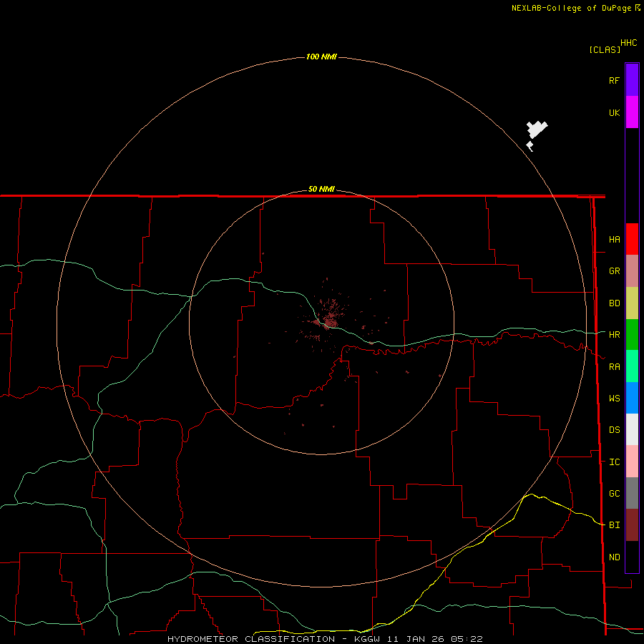The width and height of the screenshot is (644, 644).
Task: Click the white dry-snow echo northeast of range ring
Action: click(x=537, y=130)
